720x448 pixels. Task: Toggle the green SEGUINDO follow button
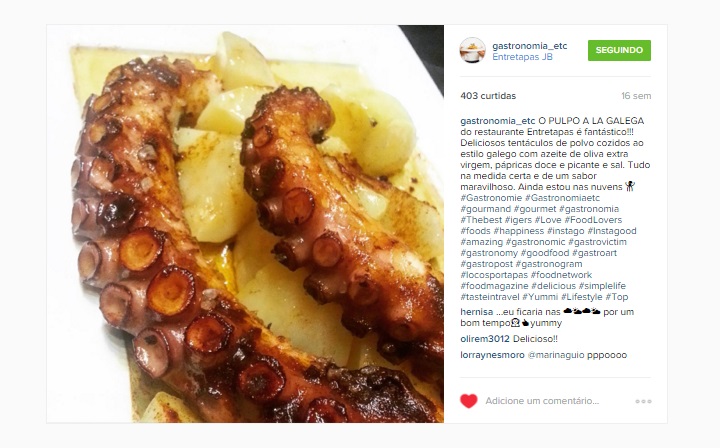pos(619,50)
